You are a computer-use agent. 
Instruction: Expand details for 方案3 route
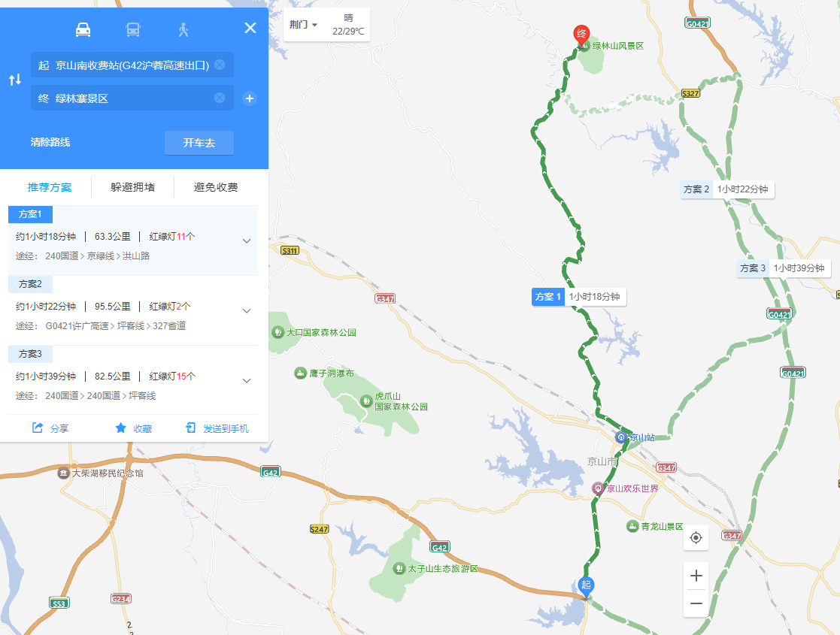tap(247, 381)
